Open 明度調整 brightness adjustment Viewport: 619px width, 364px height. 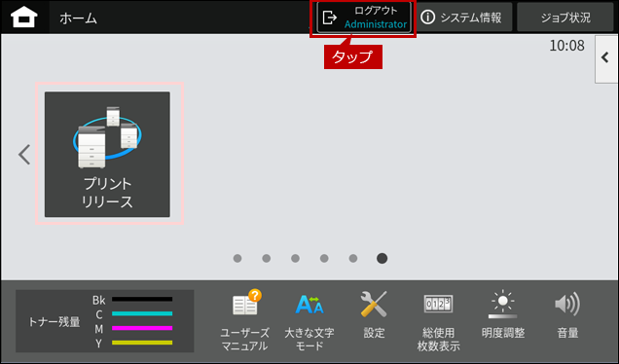503,314
